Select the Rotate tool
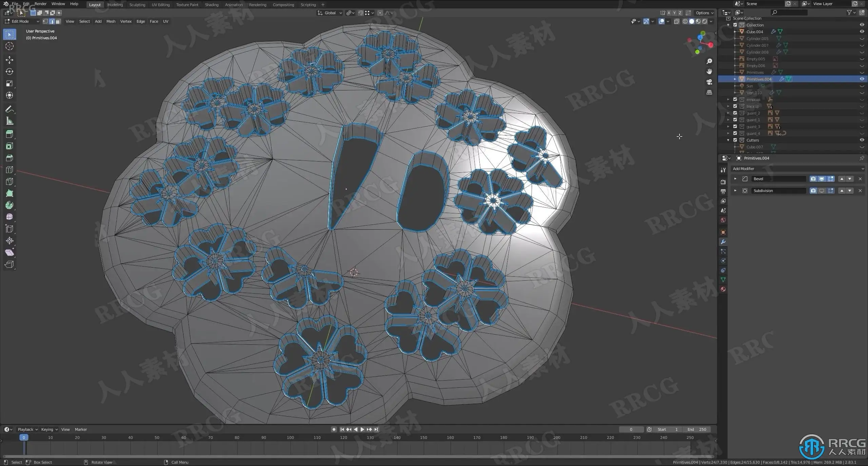868x466 pixels. pyautogui.click(x=9, y=72)
